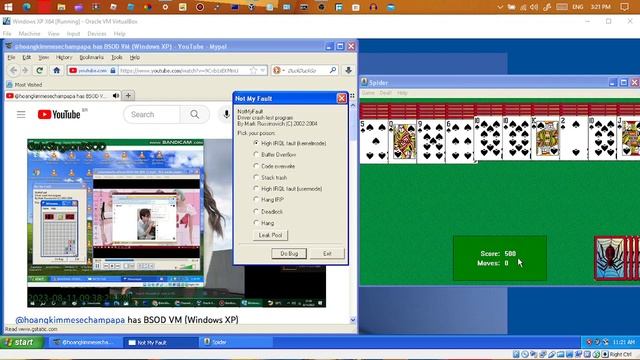This screenshot has height=360, width=640.
Task: Click the padlock site security icon
Action: pos(113,70)
